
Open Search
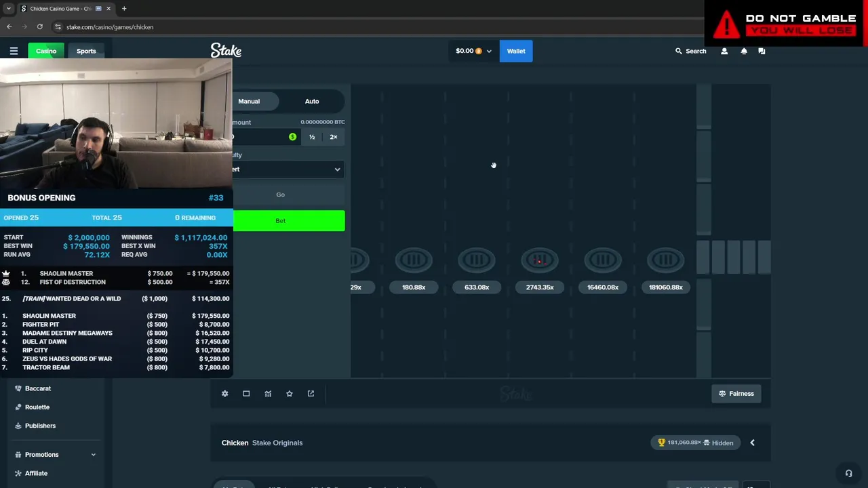click(690, 51)
